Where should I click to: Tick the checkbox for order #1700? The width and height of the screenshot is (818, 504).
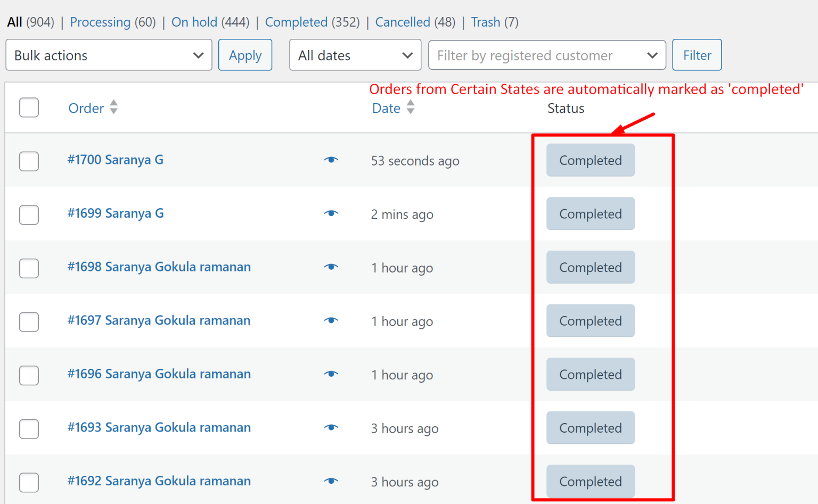pos(29,161)
